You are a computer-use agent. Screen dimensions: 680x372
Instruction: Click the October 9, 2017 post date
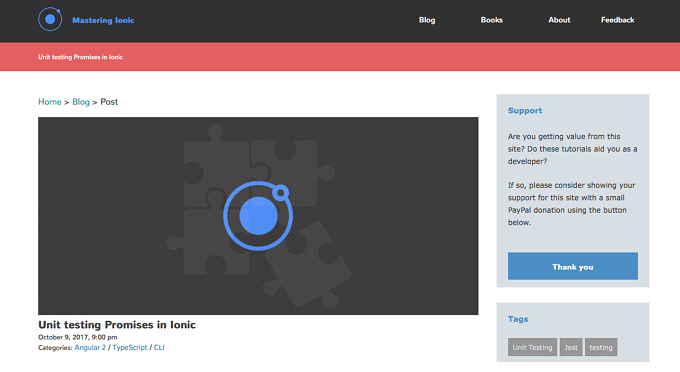click(78, 337)
